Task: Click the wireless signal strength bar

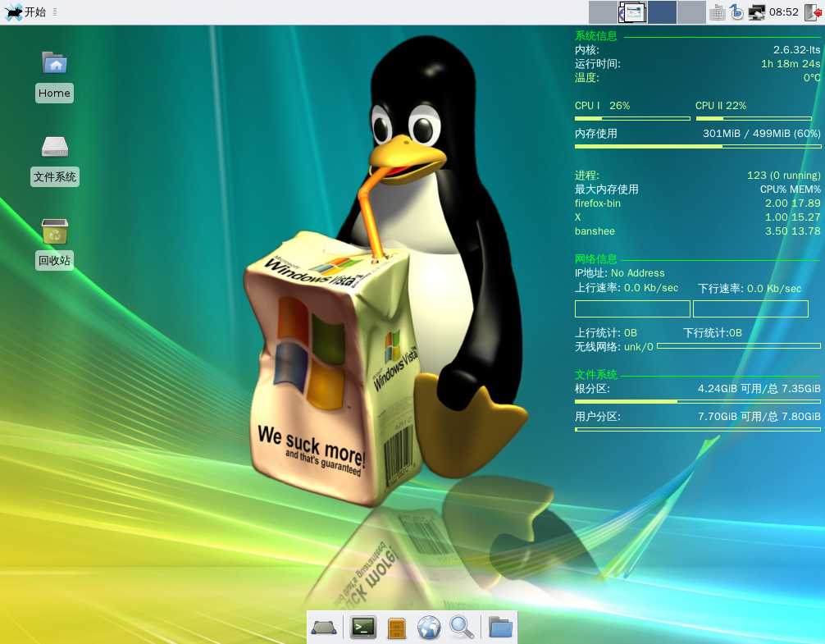Action: point(739,345)
